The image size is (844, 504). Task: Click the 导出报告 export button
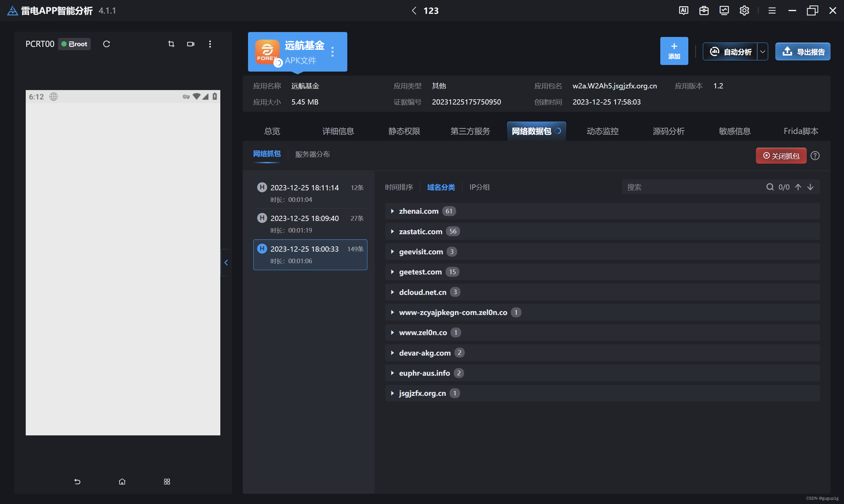(x=802, y=52)
